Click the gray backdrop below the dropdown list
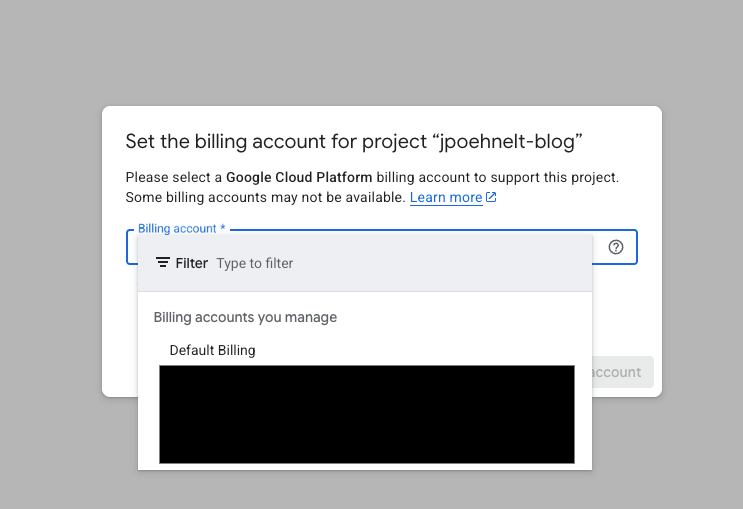 click(x=370, y=490)
